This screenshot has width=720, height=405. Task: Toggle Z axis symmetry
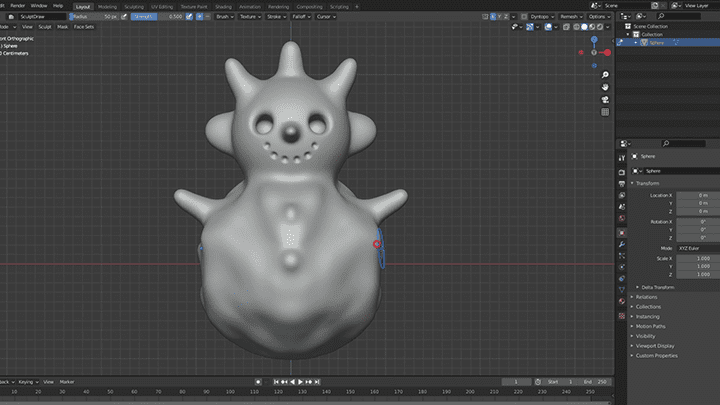coord(506,17)
